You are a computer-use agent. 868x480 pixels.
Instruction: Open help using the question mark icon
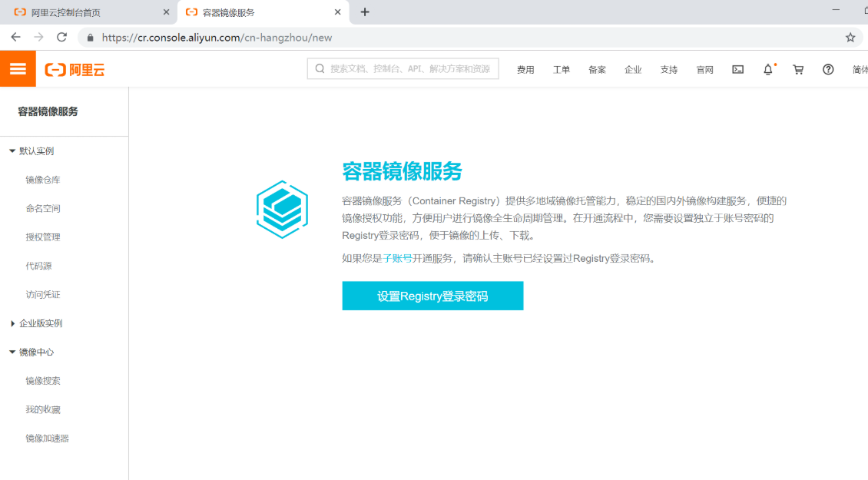tap(828, 69)
